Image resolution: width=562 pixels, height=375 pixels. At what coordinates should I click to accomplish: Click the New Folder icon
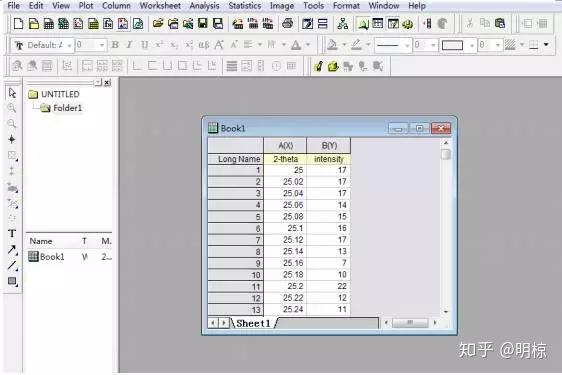(34, 24)
